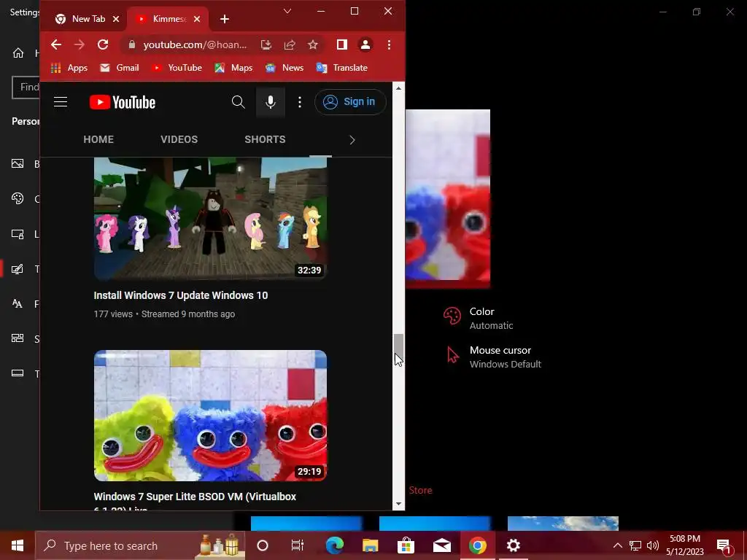
Task: Open Taskbar icon in Settings sidebar
Action: pos(18,373)
